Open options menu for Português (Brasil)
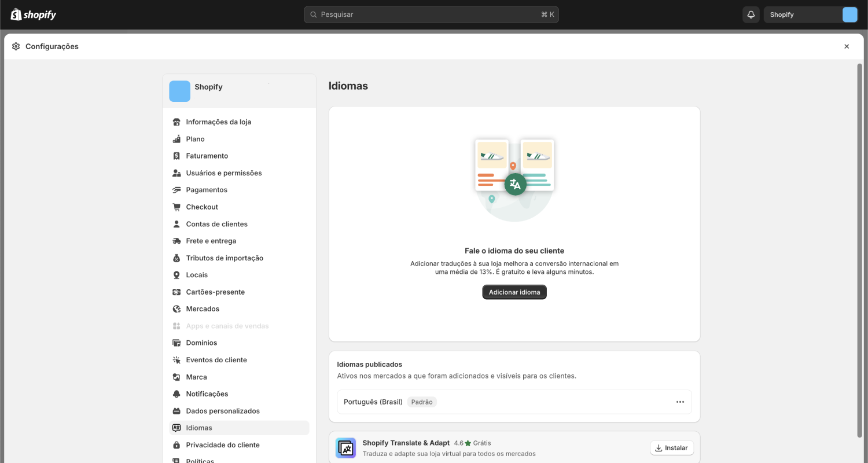 [680, 402]
